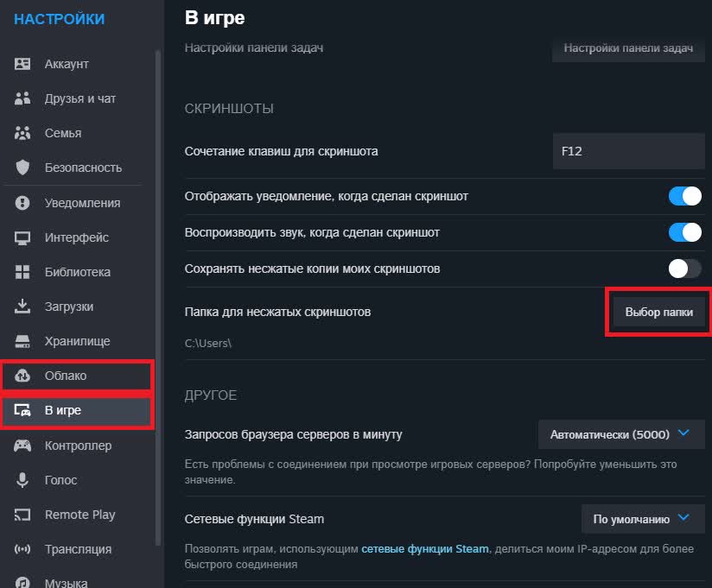Image resolution: width=712 pixels, height=588 pixels.
Task: Click the Семья family icon
Action: tap(22, 133)
